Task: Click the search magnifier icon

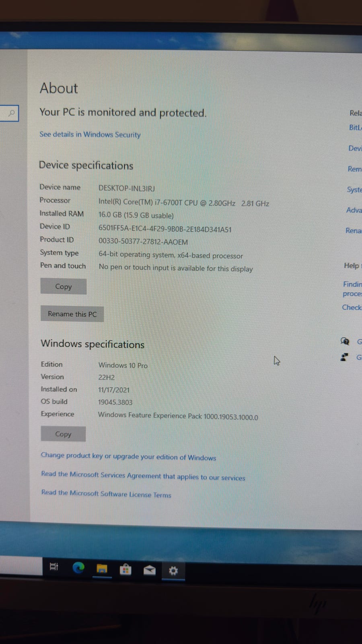Action: coord(12,113)
